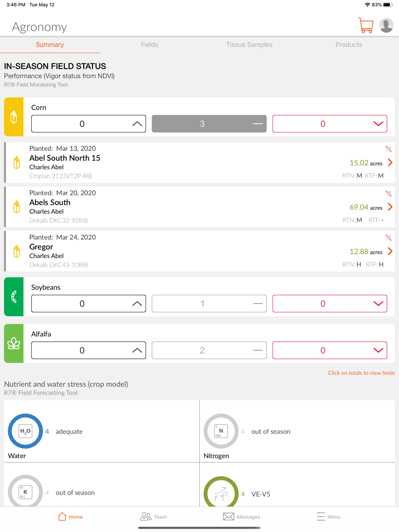Tap the satellite icon on Gregor row
399x532 pixels.
click(388, 238)
